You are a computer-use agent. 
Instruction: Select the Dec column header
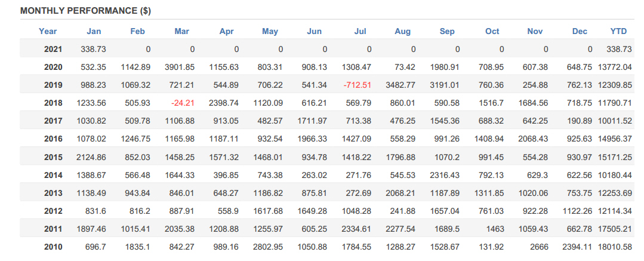click(580, 31)
